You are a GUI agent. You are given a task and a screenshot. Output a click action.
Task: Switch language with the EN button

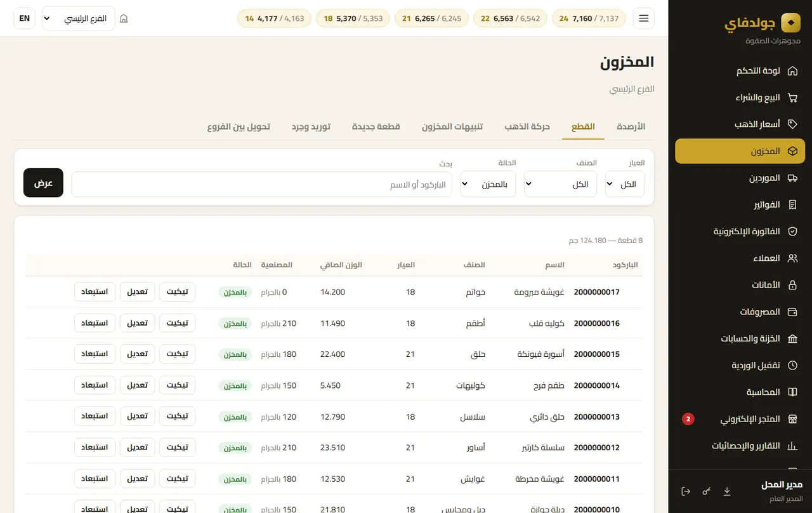[24, 18]
